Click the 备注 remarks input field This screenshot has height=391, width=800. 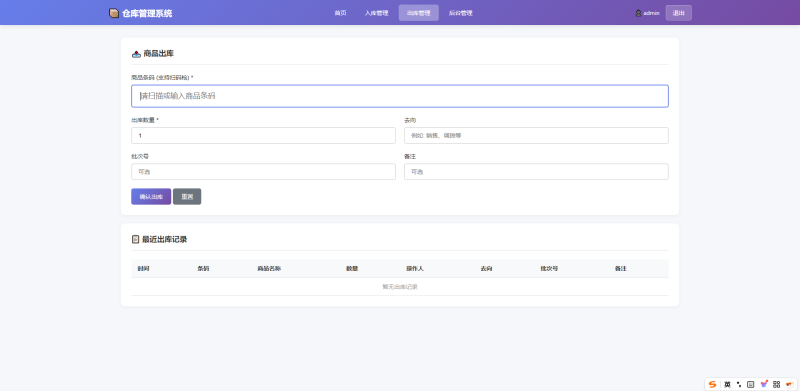pyautogui.click(x=536, y=172)
